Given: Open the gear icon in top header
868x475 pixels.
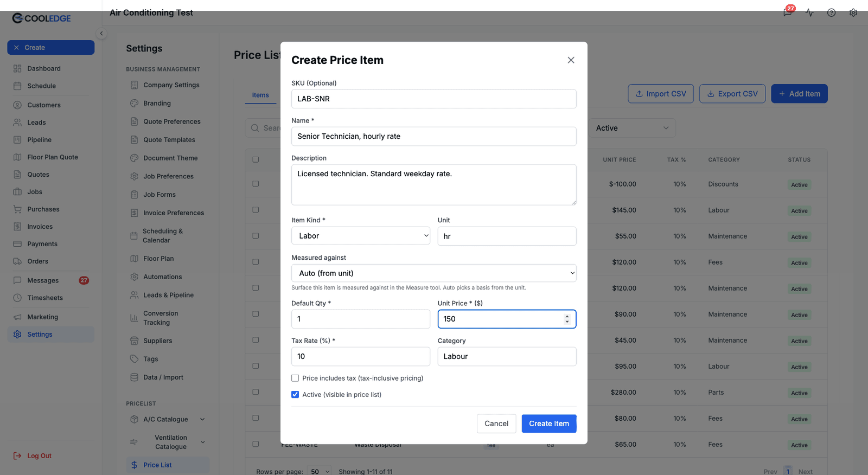Looking at the screenshot, I should tap(853, 12).
